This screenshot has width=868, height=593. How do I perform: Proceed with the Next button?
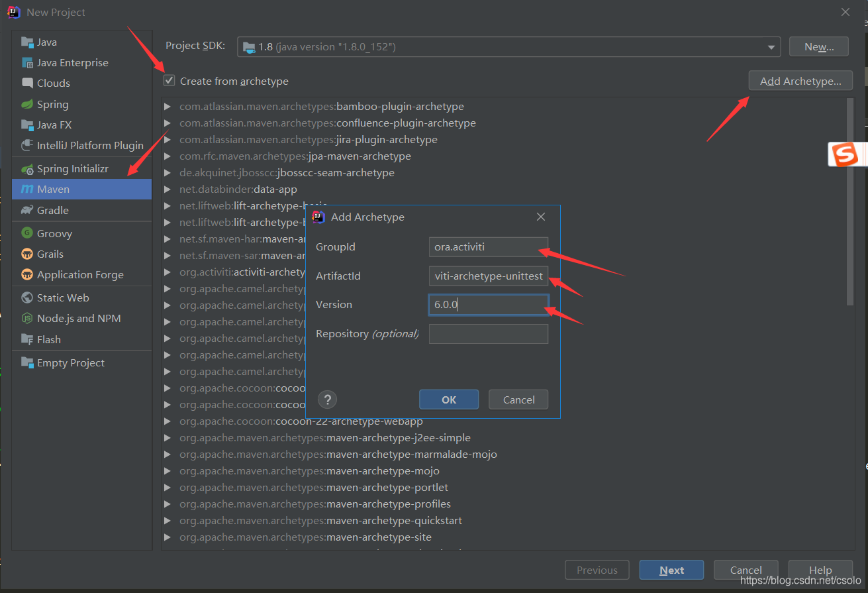[x=671, y=570]
